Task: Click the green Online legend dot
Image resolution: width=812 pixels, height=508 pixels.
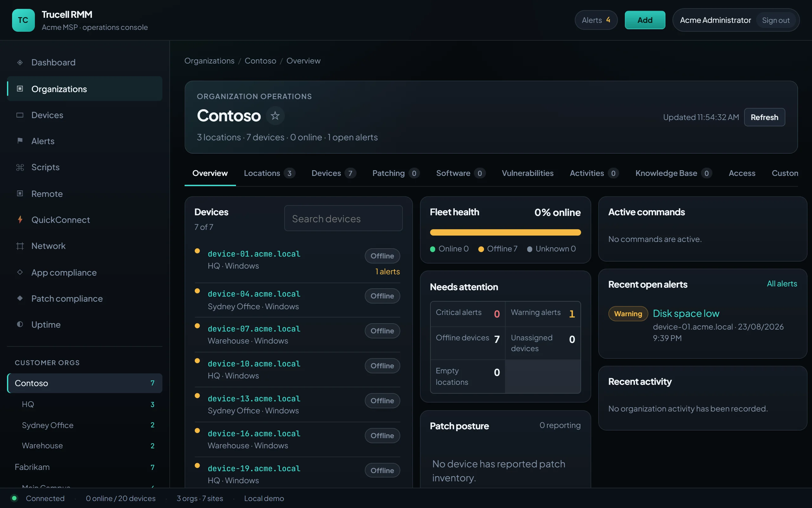Action: coord(433,249)
